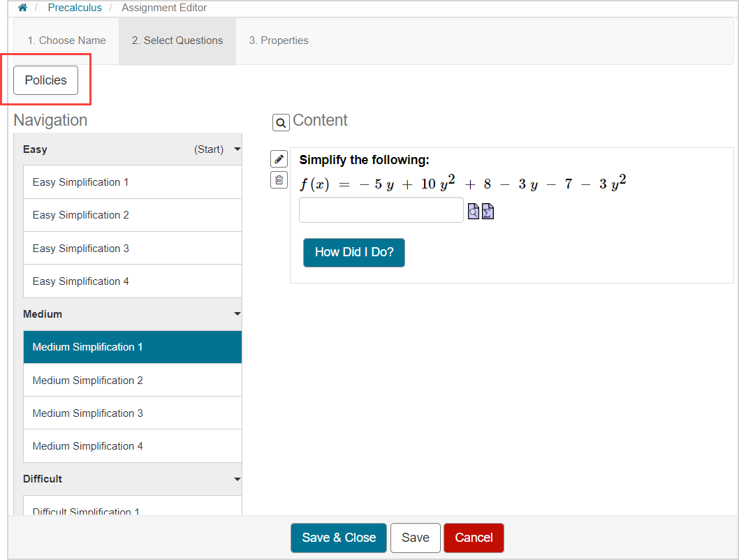Go to the Choose Name step tab
This screenshot has width=739, height=560.
[x=66, y=40]
